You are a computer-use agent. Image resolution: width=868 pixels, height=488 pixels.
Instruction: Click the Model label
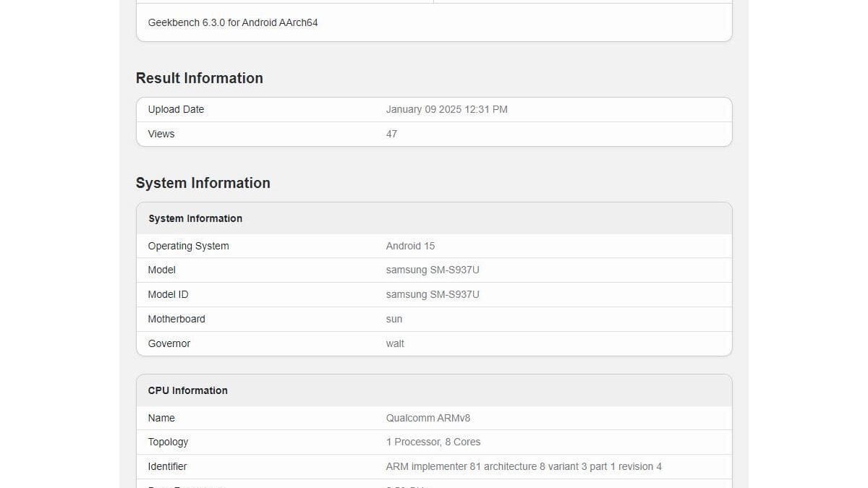pyautogui.click(x=161, y=270)
